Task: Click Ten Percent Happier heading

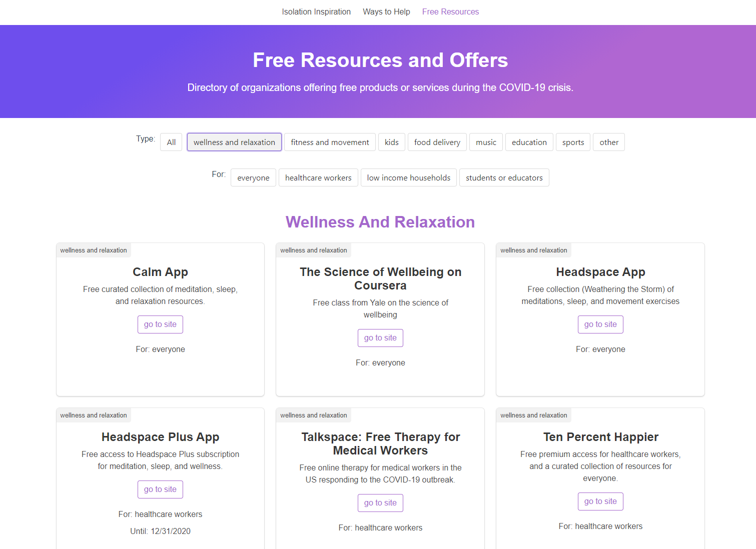Action: coord(600,437)
